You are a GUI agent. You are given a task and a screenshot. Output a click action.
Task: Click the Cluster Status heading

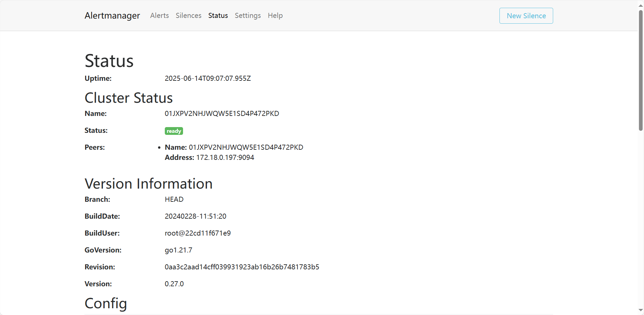(128, 98)
